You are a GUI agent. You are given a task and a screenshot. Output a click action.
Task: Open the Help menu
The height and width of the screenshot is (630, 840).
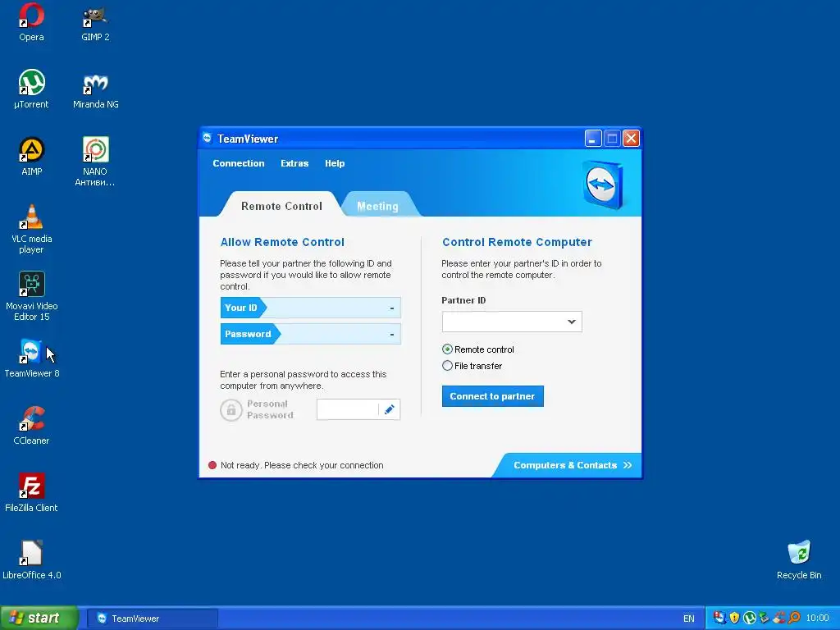(335, 163)
